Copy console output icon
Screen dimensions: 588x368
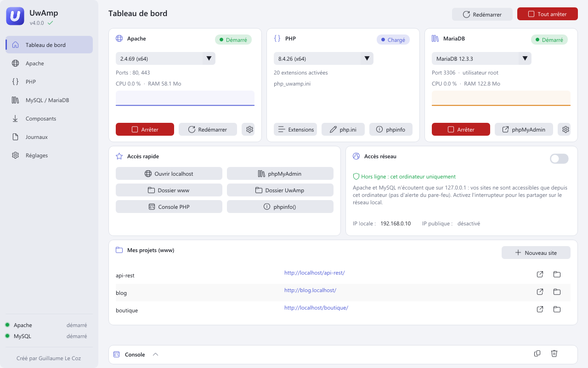point(537,353)
